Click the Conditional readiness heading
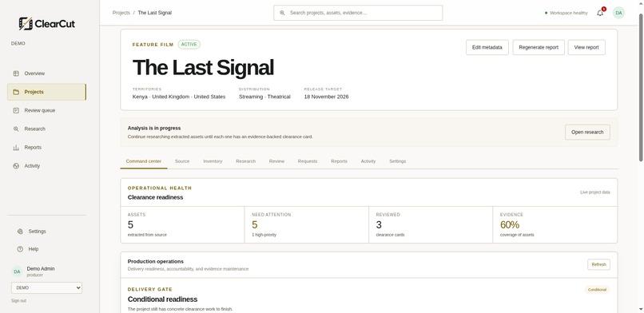 click(163, 299)
